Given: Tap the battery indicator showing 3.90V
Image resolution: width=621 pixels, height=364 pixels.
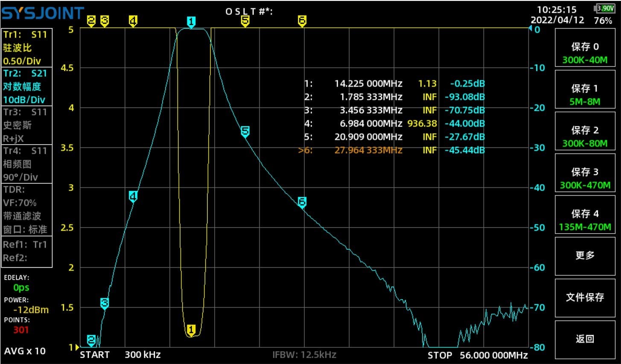Looking at the screenshot, I should click(x=606, y=7).
